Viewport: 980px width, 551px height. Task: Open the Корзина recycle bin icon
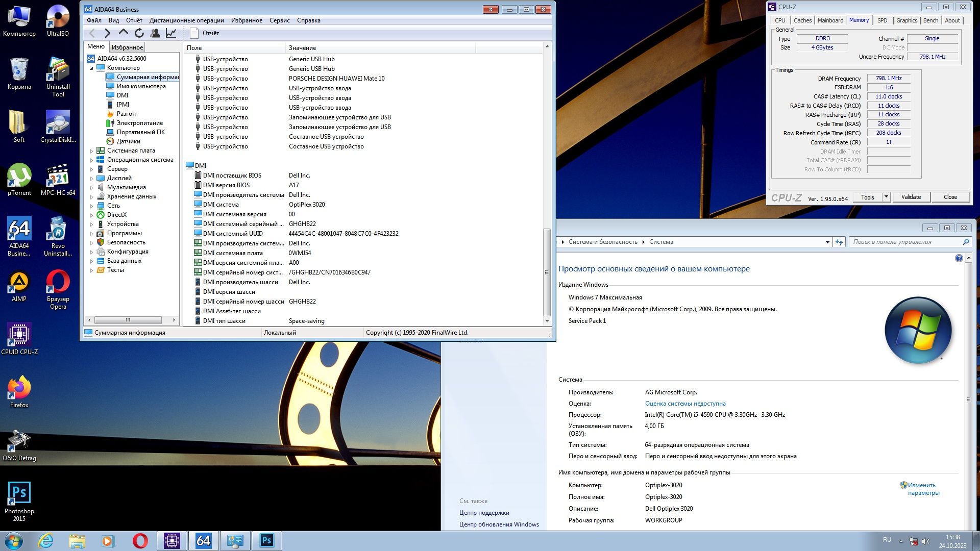tap(19, 74)
